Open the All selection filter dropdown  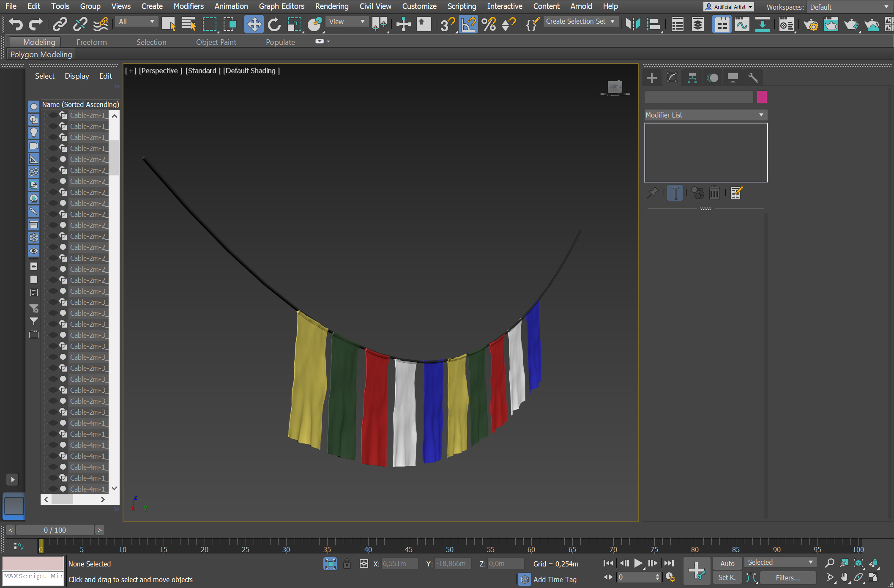137,22
